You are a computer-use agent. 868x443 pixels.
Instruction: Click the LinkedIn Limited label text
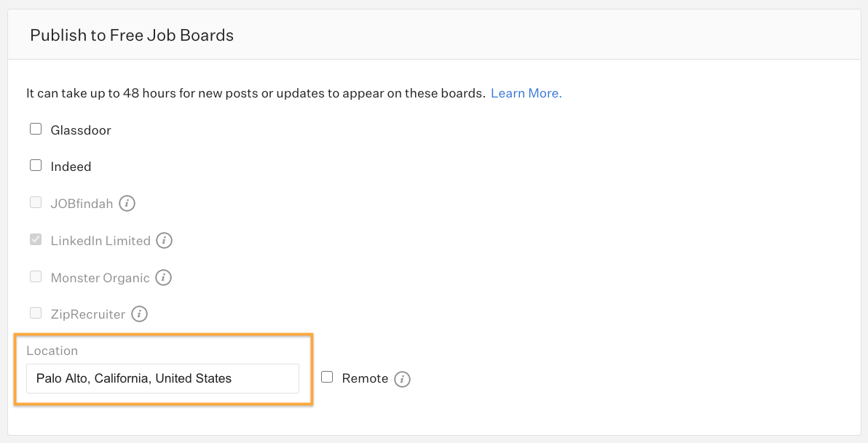tap(100, 241)
